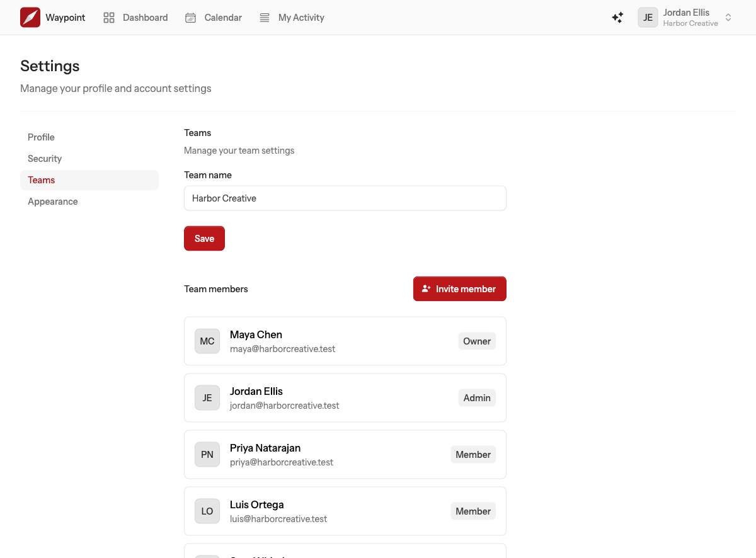Image resolution: width=756 pixels, height=558 pixels.
Task: Select the name Priya Natarajan
Action: coord(265,448)
